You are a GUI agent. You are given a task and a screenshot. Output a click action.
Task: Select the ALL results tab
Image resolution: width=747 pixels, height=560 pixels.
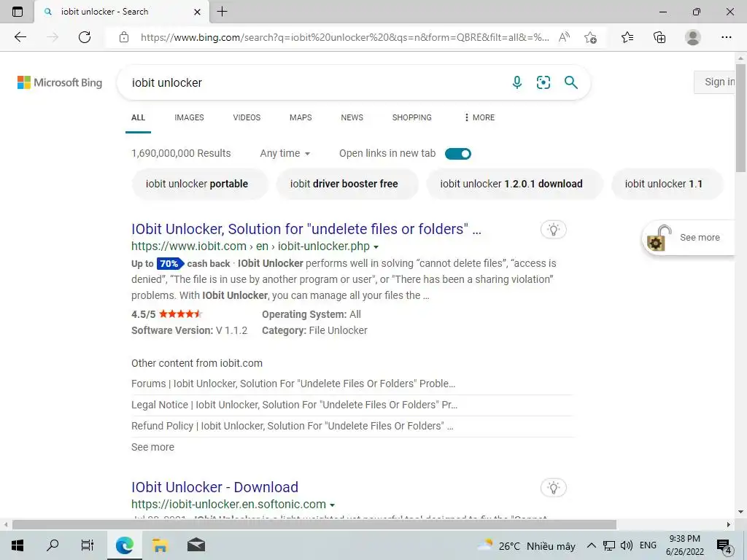tap(138, 117)
